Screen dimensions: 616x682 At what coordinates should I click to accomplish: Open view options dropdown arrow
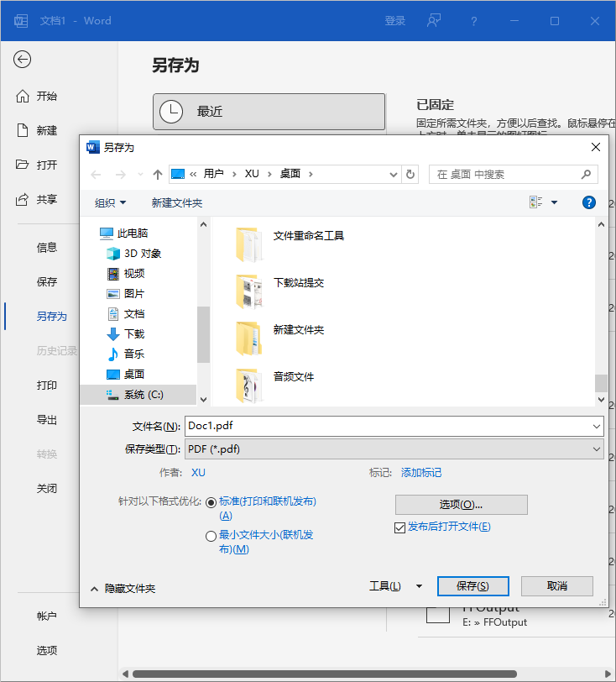554,202
